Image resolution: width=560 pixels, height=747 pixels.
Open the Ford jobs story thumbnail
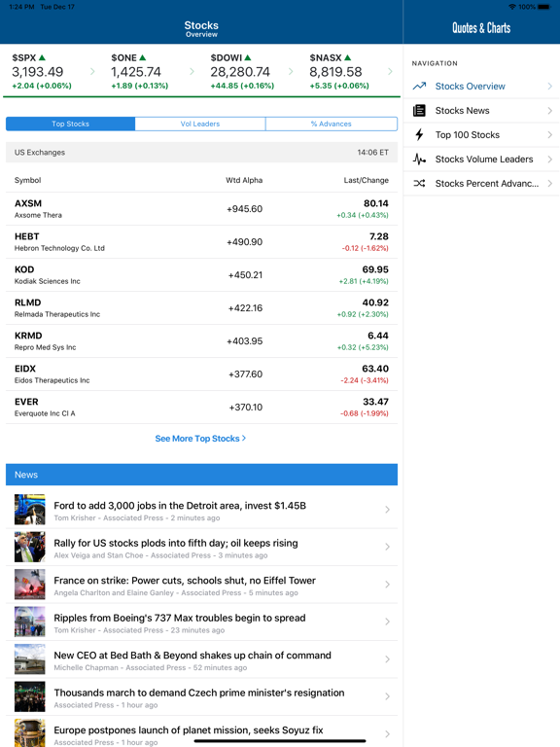click(x=29, y=510)
